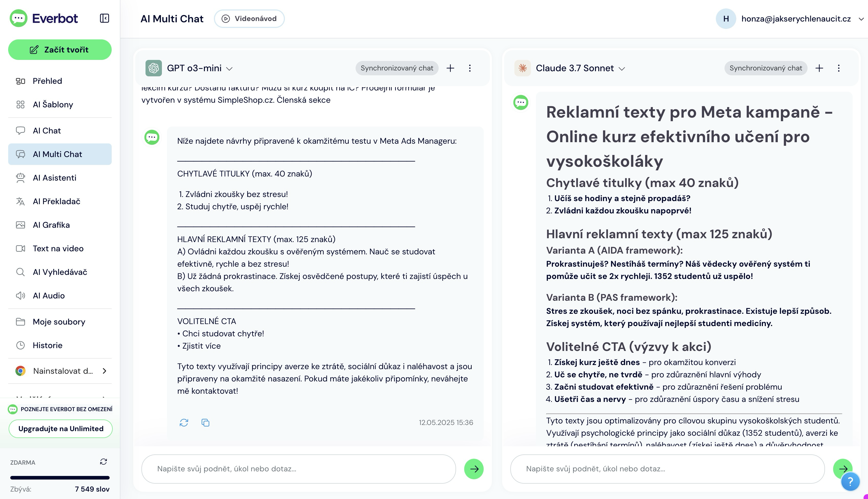The image size is (868, 499).
Task: Click the Everbot avatar beside Claude response
Action: 521,102
